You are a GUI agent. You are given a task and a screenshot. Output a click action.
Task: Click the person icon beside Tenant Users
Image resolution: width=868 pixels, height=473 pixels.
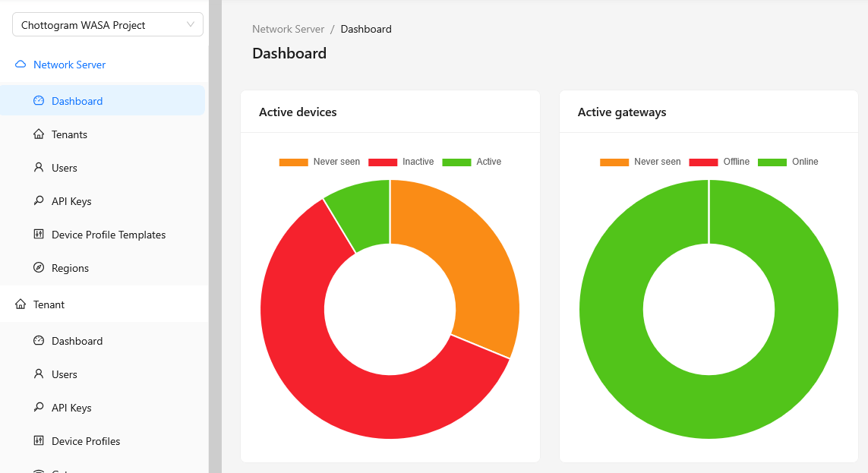(x=39, y=374)
